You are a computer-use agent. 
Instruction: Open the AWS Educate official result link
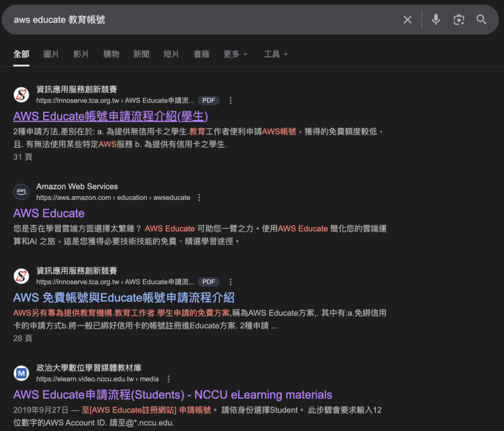click(x=49, y=213)
